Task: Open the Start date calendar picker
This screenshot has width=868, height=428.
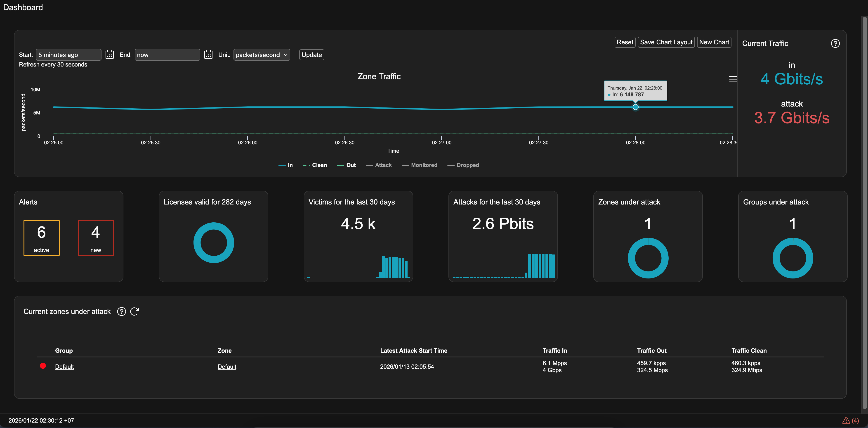Action: [x=109, y=55]
